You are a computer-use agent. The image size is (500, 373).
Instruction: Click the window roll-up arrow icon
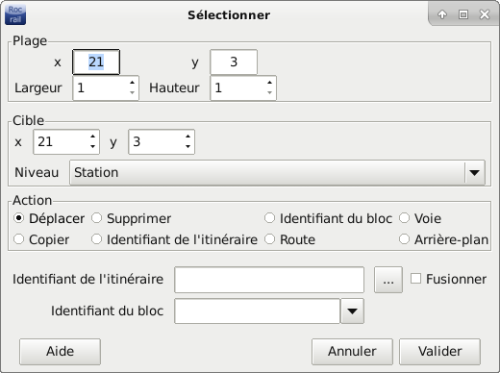pyautogui.click(x=442, y=14)
